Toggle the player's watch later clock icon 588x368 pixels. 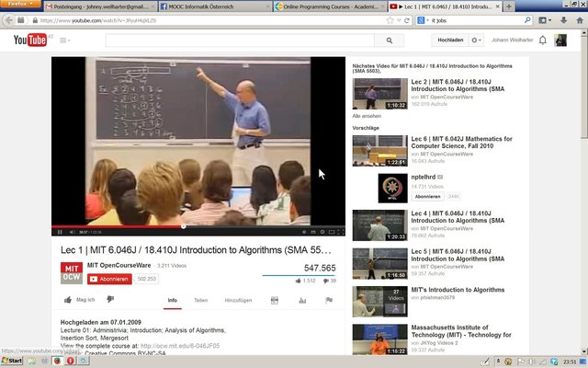click(x=304, y=232)
